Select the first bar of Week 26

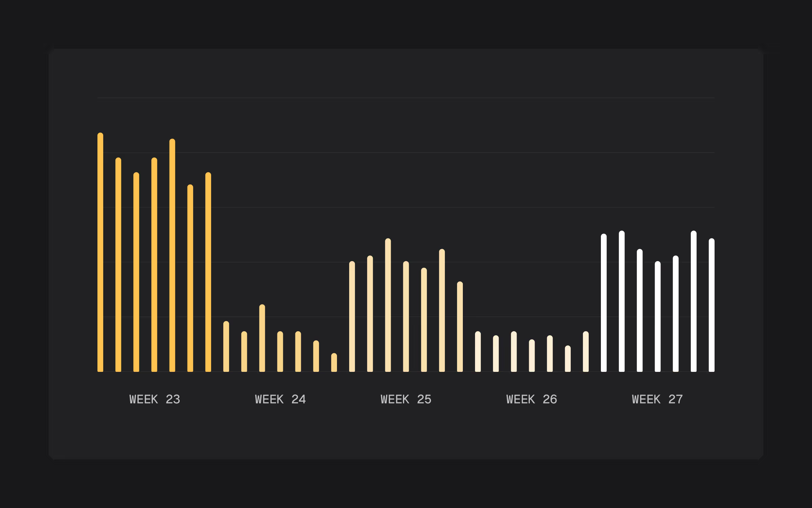pos(478,351)
